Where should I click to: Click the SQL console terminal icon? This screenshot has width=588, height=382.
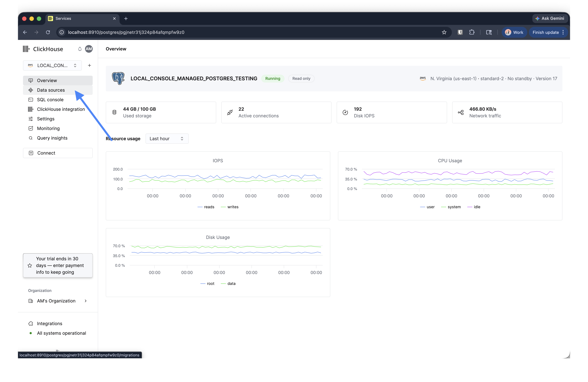click(x=31, y=100)
